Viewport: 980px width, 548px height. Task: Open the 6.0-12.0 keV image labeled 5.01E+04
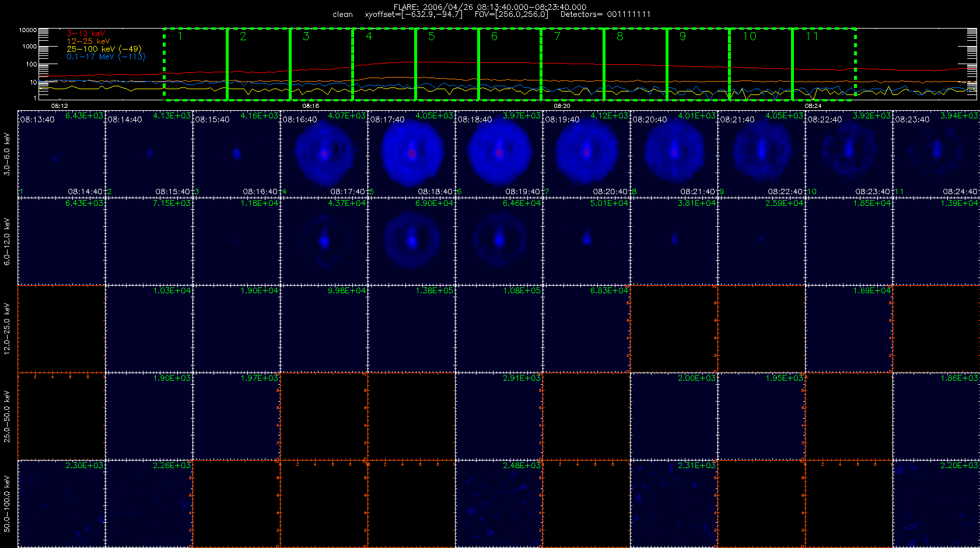[x=586, y=241]
